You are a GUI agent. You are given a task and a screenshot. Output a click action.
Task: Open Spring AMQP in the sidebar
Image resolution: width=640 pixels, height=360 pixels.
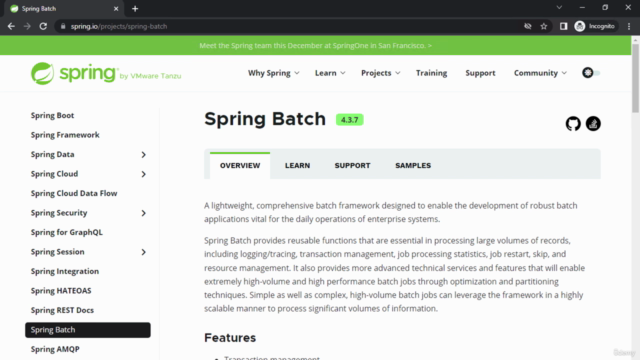point(55,349)
